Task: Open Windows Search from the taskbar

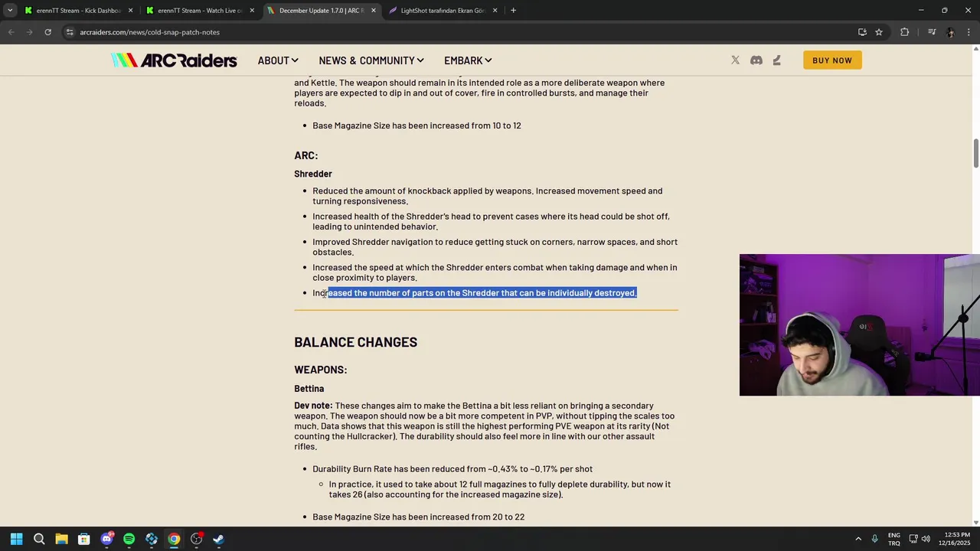Action: coord(39,539)
